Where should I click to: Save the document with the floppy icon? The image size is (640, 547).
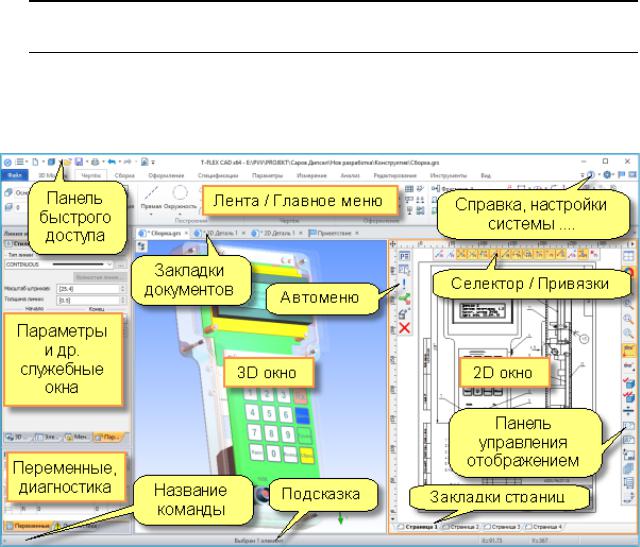pyautogui.click(x=79, y=162)
